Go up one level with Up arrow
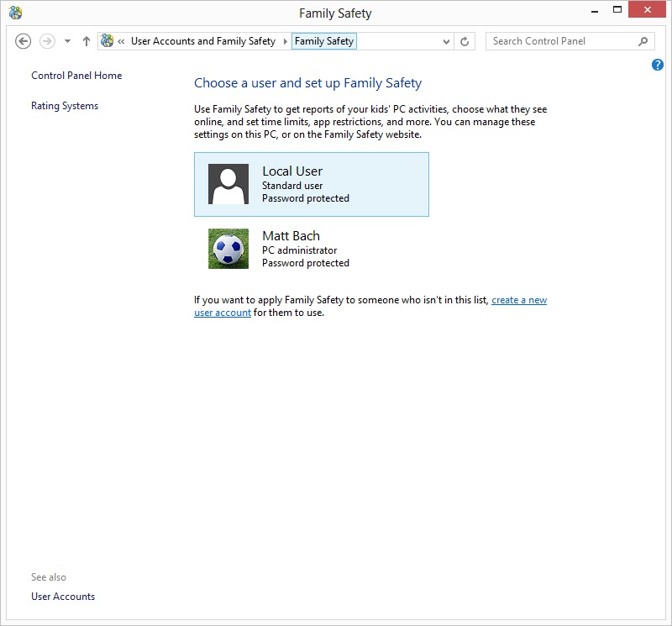 coord(87,41)
